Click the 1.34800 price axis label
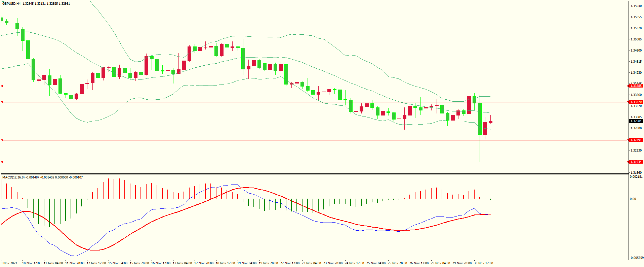644x267 pixels. 636,51
